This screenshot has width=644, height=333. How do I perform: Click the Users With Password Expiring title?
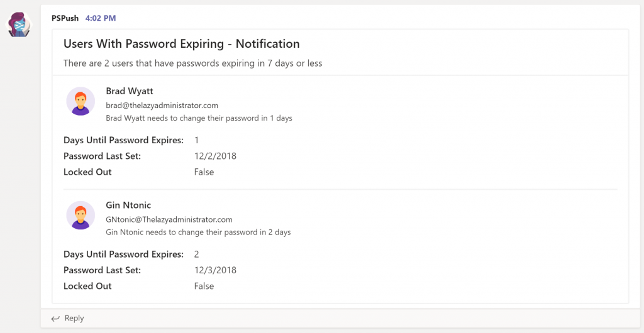click(x=182, y=43)
